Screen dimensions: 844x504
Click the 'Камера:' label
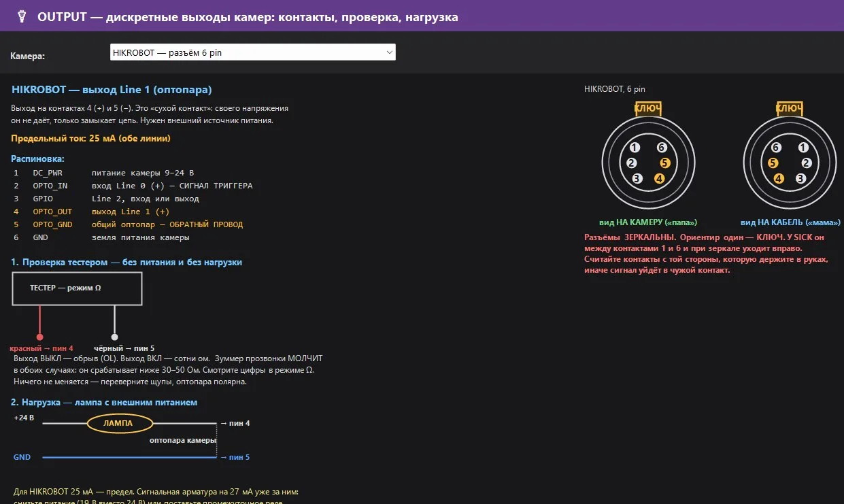pos(28,56)
